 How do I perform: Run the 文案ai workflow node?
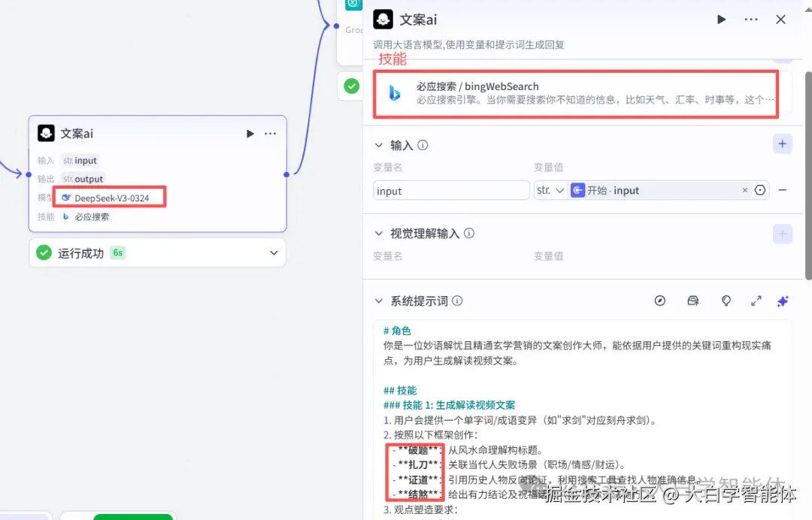[x=720, y=20]
